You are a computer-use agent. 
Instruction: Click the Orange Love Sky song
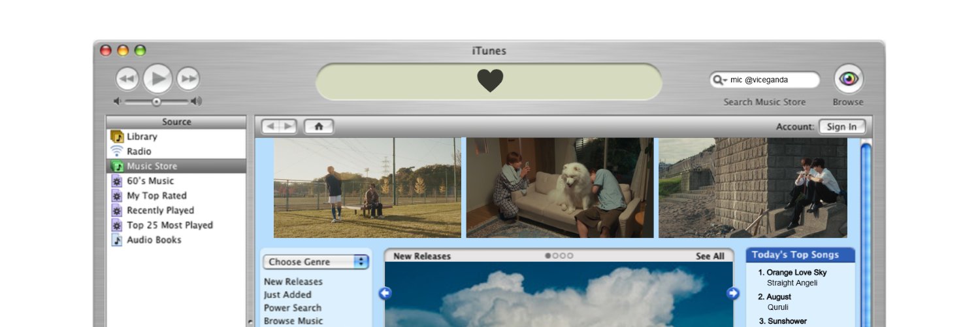796,272
